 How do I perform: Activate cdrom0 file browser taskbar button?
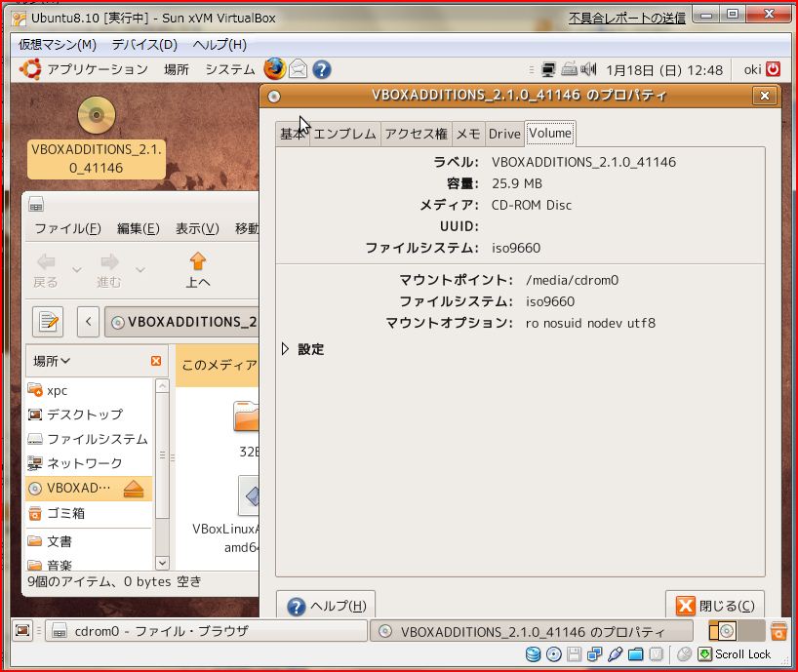[206, 631]
